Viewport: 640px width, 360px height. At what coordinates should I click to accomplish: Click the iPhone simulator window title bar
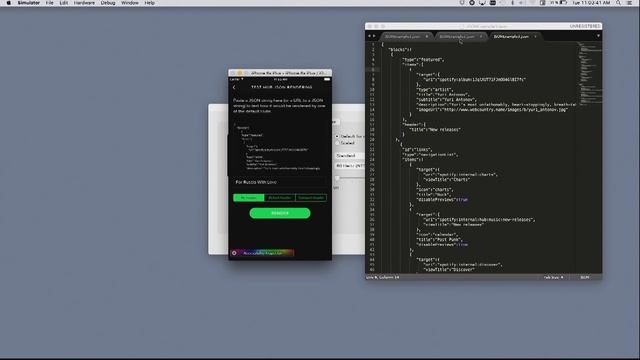tap(280, 73)
